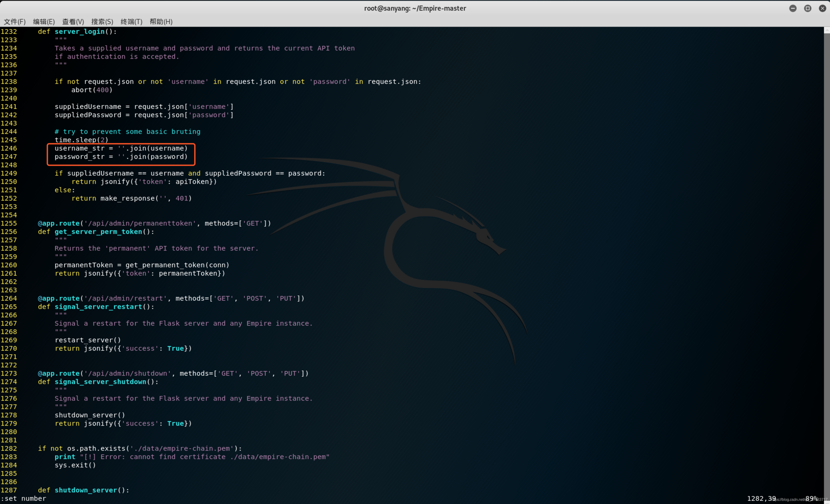The height and width of the screenshot is (504, 830).
Task: Open the 编辑(E) menu
Action: [44, 22]
